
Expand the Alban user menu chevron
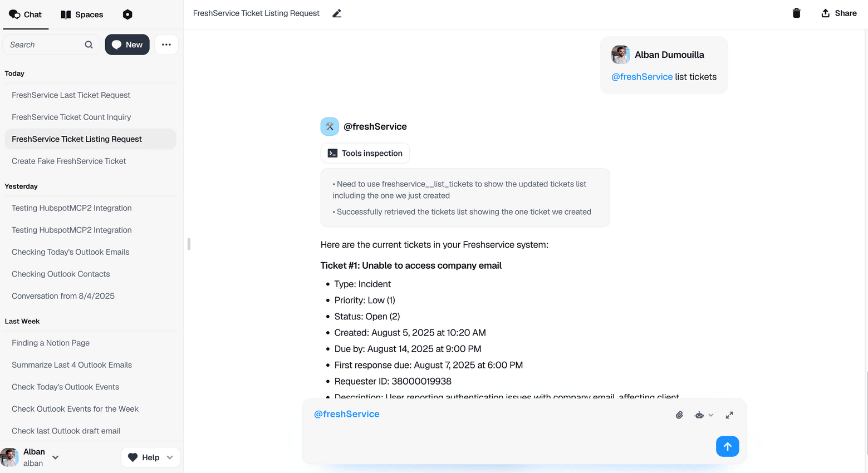56,457
